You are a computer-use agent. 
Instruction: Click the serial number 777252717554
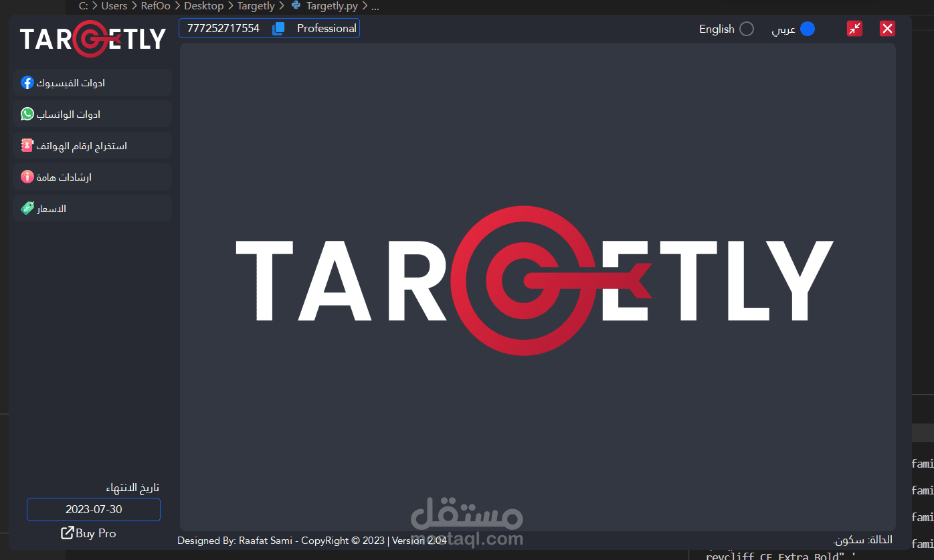223,28
